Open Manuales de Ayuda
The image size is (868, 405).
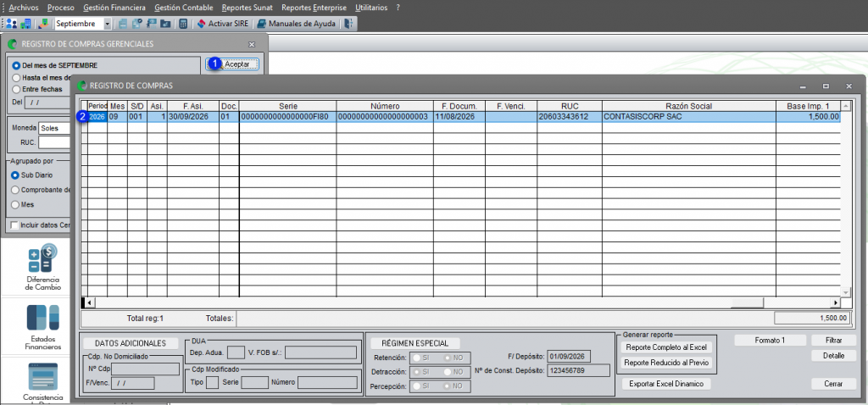[296, 24]
